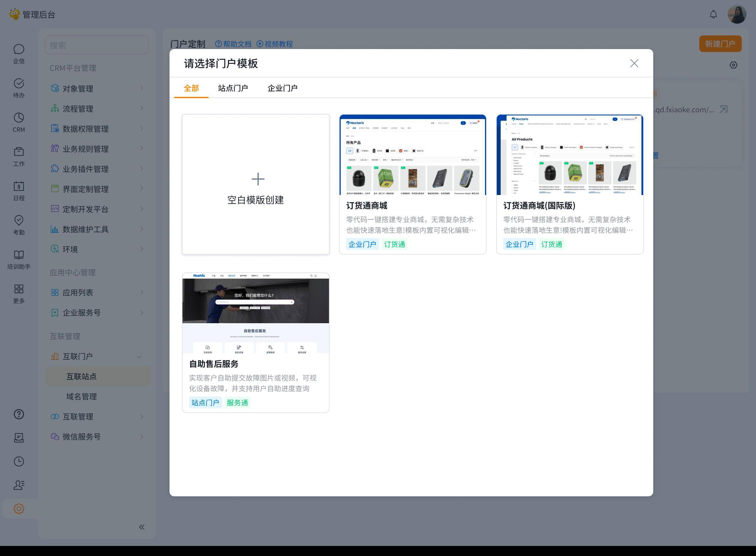Choose the 订货通商城(国际版) template thumbnail

coord(570,155)
